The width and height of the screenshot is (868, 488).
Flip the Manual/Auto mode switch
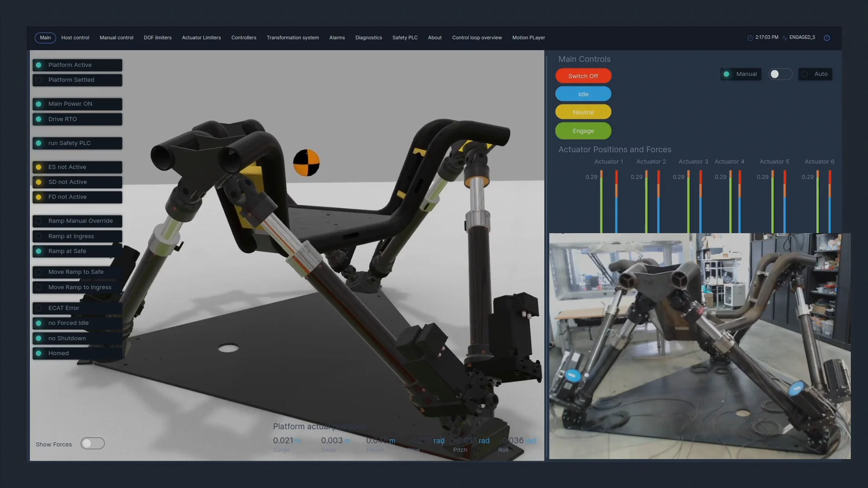point(780,74)
